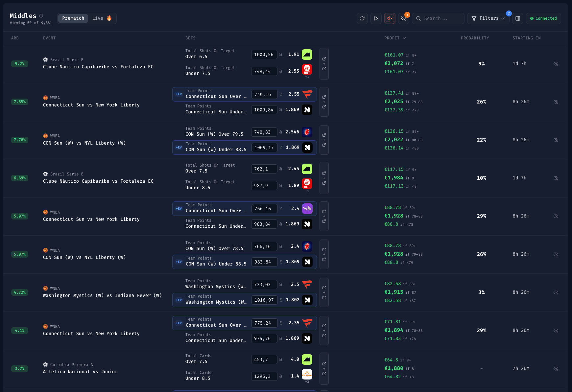Click green bookmaker logo for Total Cards Over 7.5
This screenshot has height=392, width=572.
click(x=307, y=359)
